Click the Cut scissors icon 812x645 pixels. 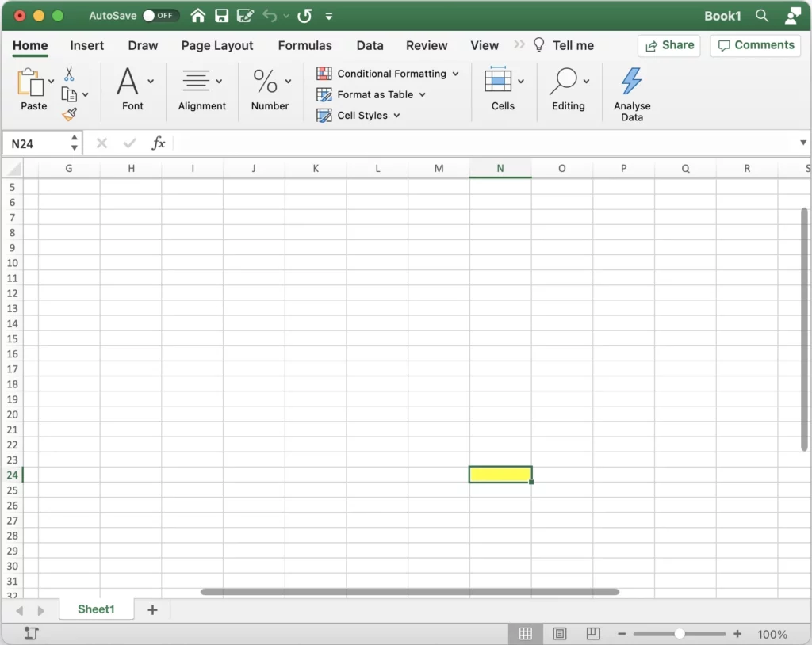pyautogui.click(x=69, y=74)
